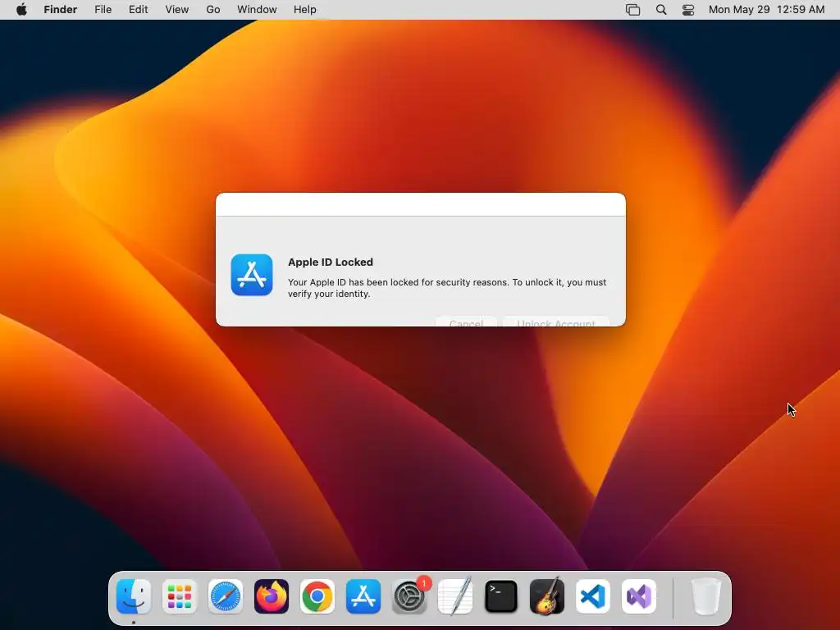Launch Terminal from the Dock
The height and width of the screenshot is (630, 840).
click(x=501, y=596)
